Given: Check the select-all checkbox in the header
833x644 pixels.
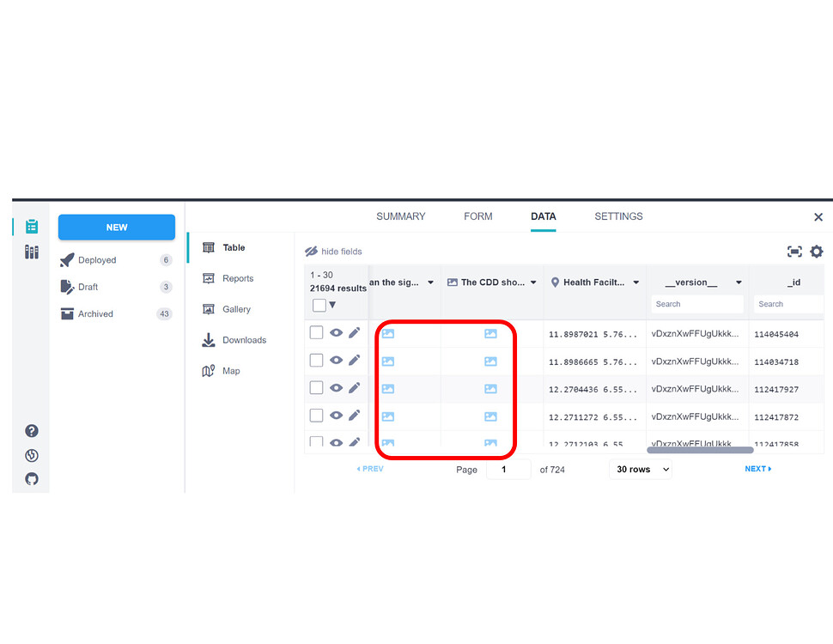Looking at the screenshot, I should 317,305.
